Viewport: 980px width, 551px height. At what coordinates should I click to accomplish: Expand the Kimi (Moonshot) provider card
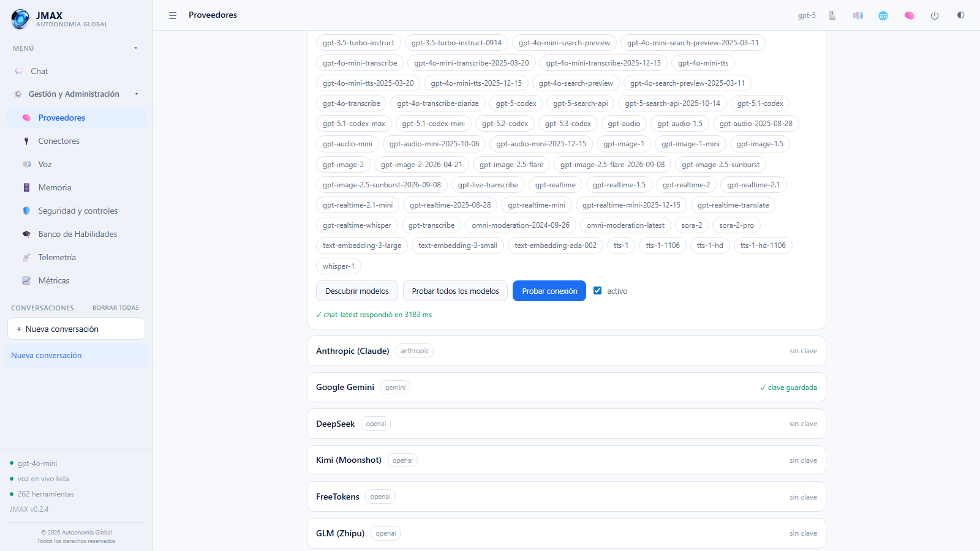pos(567,460)
